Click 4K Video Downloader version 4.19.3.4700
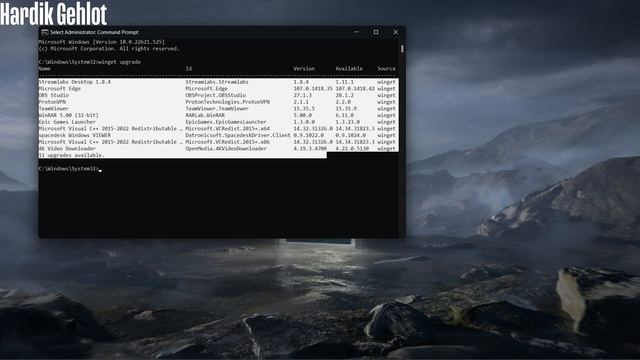640x360 pixels. click(x=310, y=149)
